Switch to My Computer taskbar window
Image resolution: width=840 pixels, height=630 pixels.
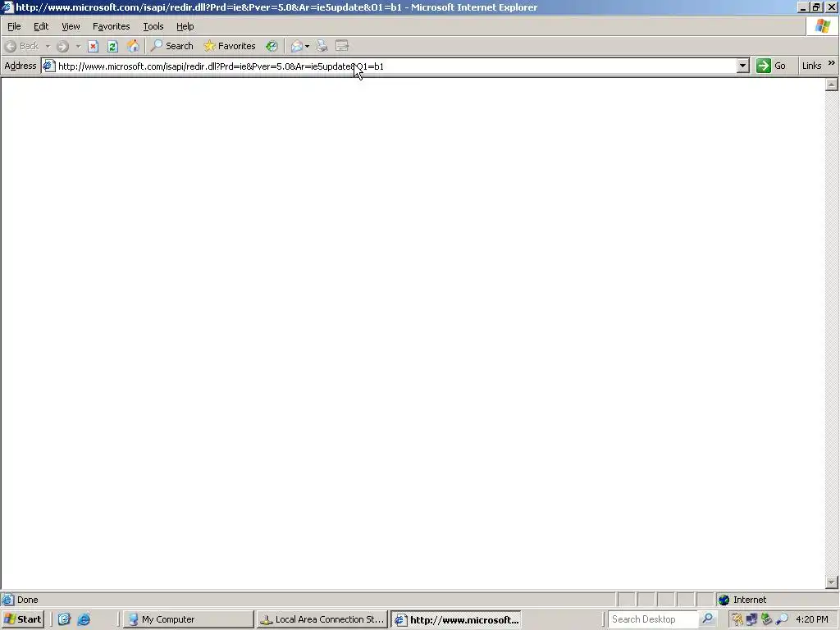188,620
